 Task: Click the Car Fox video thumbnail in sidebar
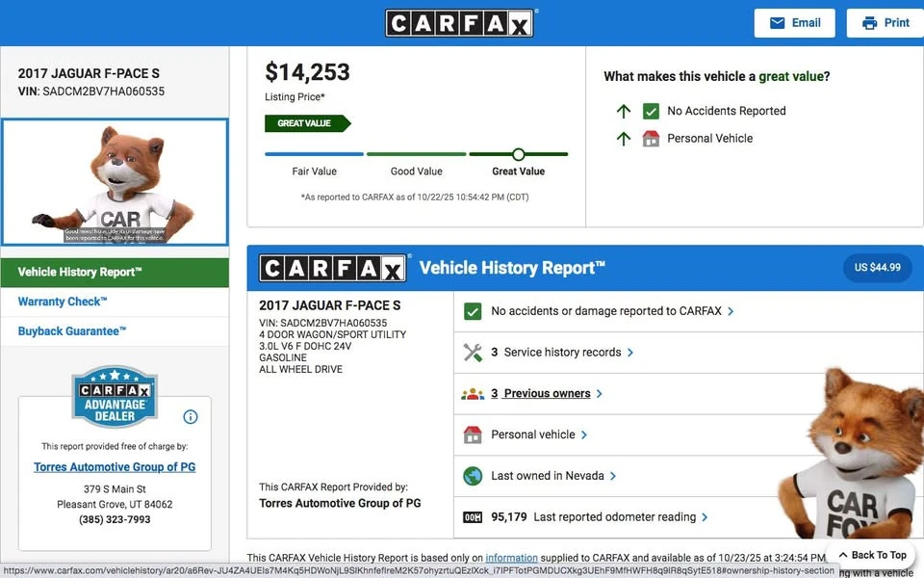[115, 182]
